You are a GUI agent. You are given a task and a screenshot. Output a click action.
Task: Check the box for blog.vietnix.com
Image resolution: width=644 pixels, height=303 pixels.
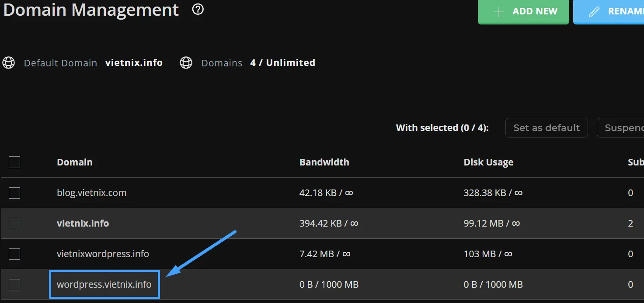14,193
